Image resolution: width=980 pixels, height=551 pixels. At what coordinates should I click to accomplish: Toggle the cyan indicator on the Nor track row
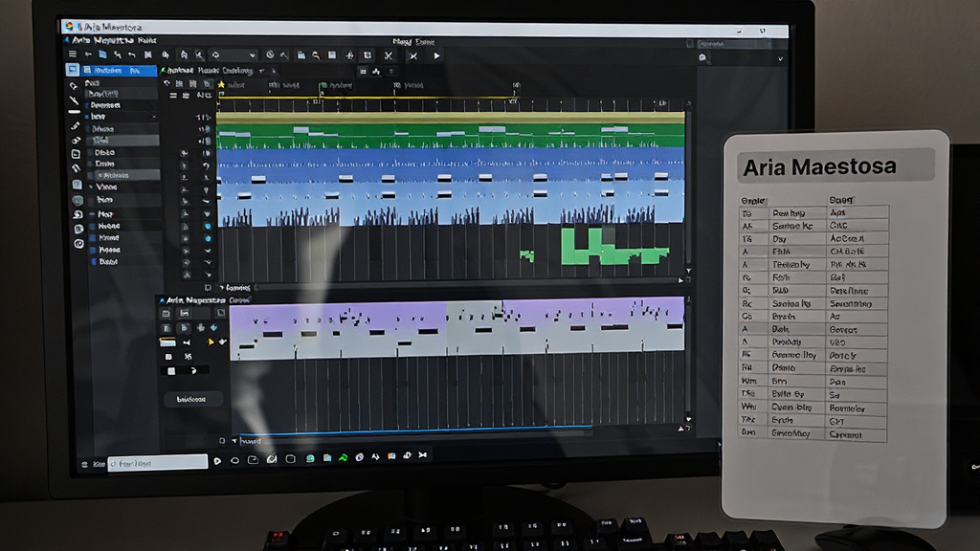(207, 214)
